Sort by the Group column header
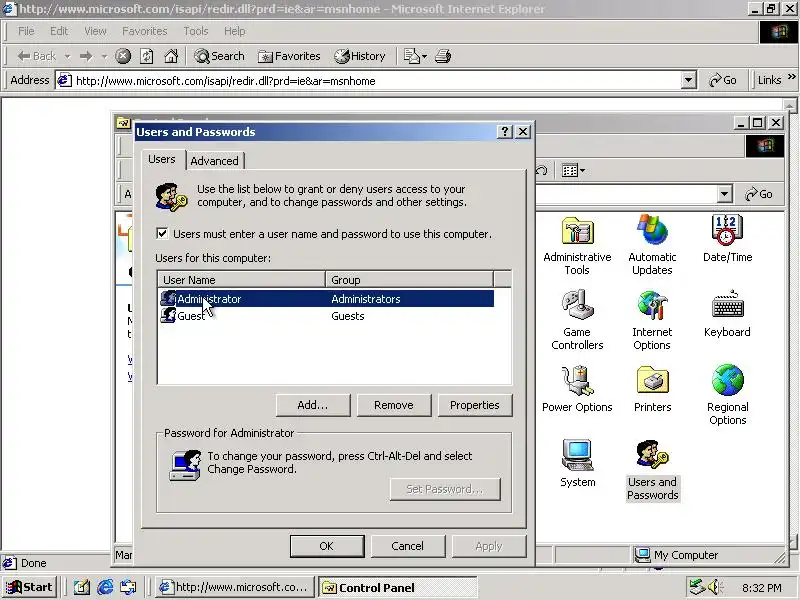The height and width of the screenshot is (600, 800). pyautogui.click(x=410, y=280)
